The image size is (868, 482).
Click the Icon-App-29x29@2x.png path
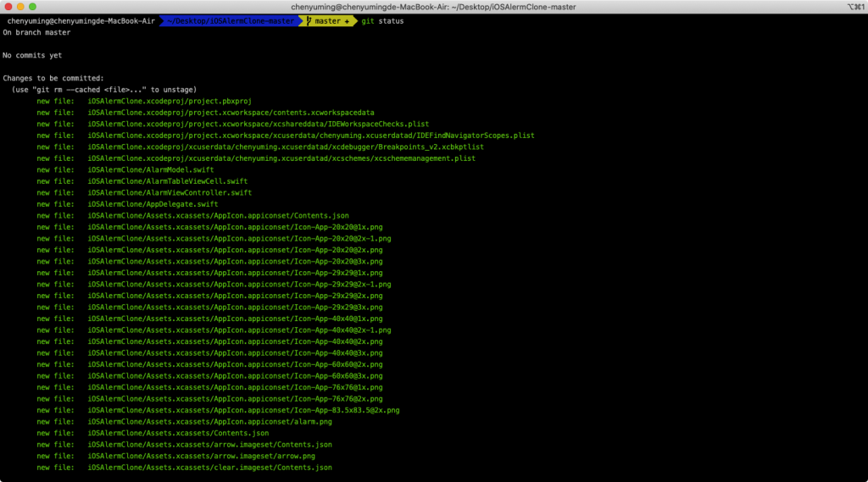pos(236,296)
